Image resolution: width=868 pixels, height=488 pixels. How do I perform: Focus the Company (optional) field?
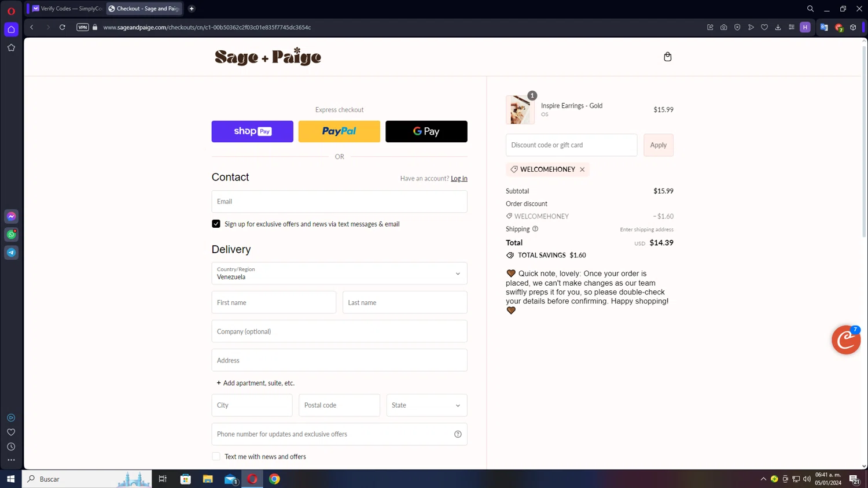(339, 331)
